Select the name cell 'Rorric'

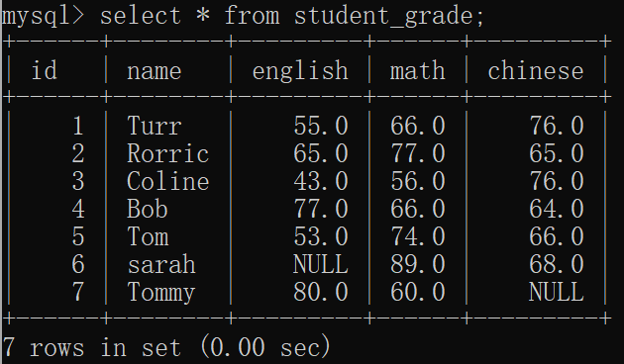pyautogui.click(x=168, y=153)
